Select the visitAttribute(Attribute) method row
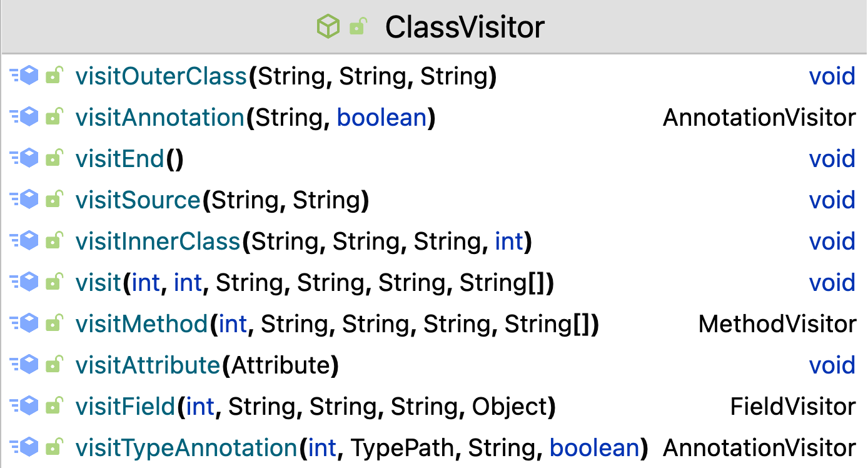Viewport: 868px width, 468px height. point(434,365)
